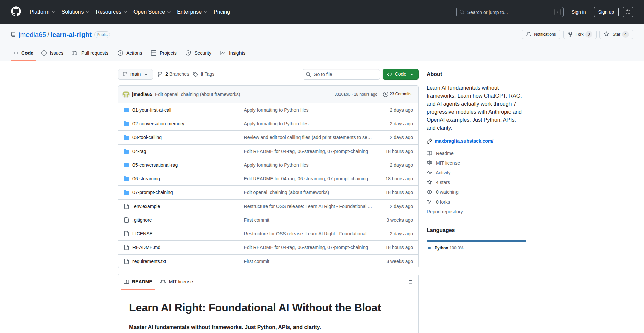The width and height of the screenshot is (644, 333).
Task: Open the maxbraglia.substack.com link
Action: coord(464,141)
